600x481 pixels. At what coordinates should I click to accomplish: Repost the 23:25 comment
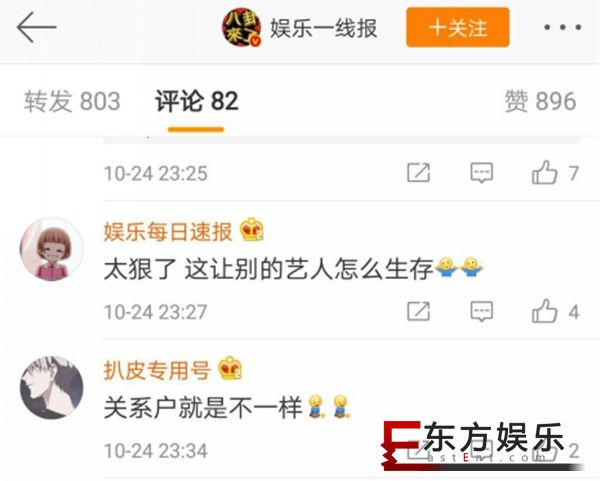(x=419, y=173)
